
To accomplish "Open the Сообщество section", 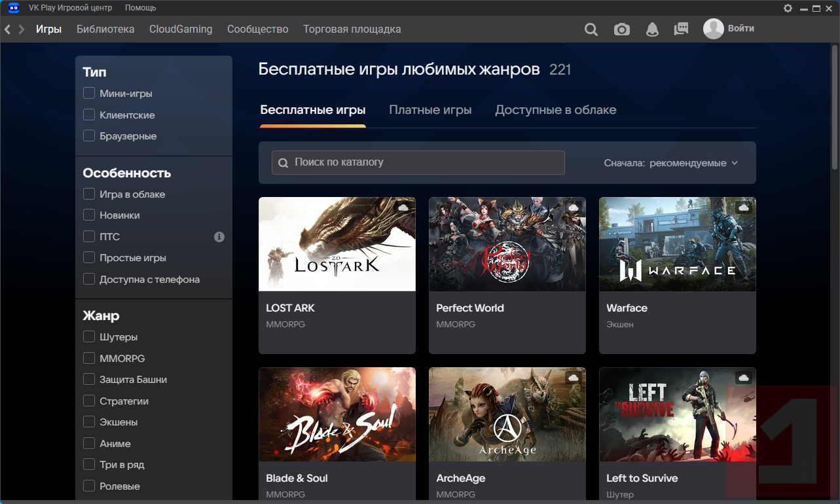I will (x=258, y=29).
